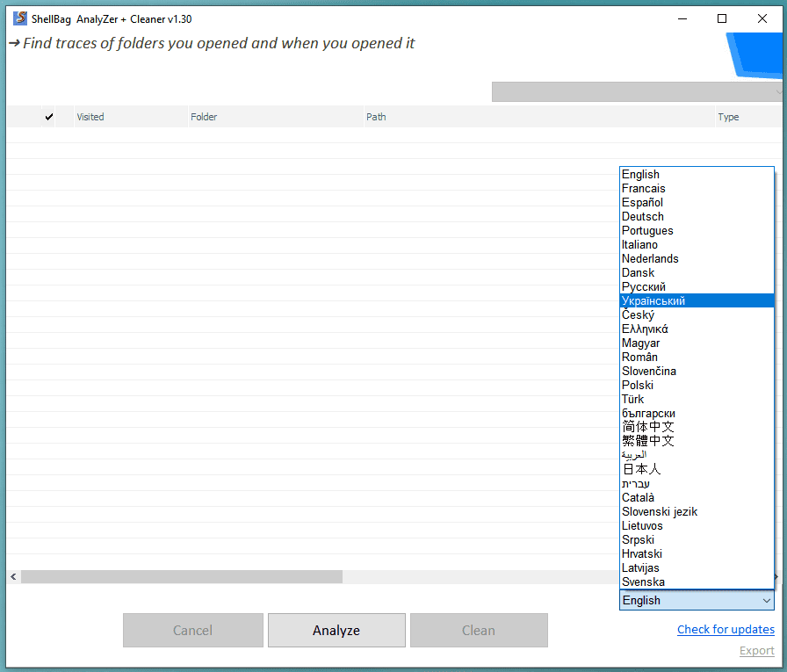Select Český language option
787x672 pixels.
(x=697, y=314)
